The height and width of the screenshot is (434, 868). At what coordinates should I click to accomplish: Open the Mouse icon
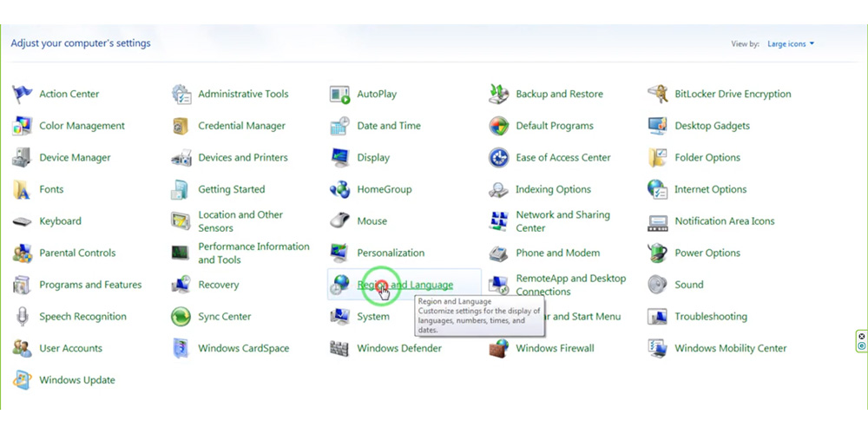[340, 221]
